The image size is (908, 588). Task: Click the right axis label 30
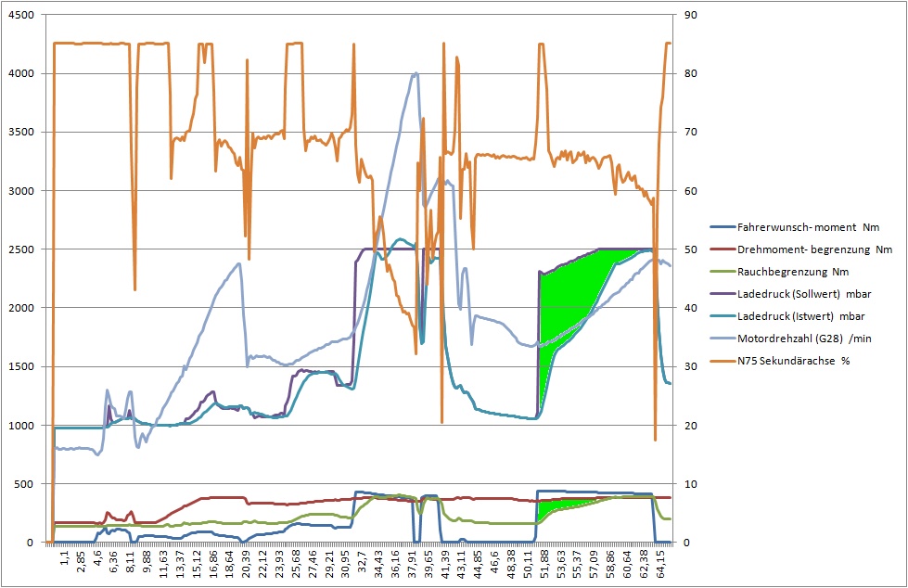[x=690, y=366]
